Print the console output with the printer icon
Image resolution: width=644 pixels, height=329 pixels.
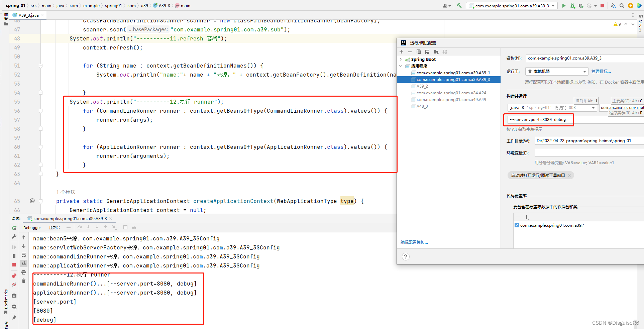click(x=24, y=272)
